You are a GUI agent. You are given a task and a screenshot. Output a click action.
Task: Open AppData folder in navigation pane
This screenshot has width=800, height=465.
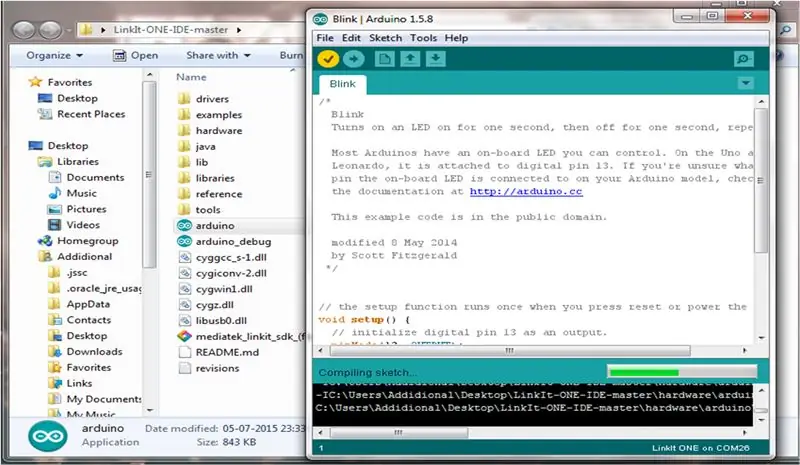79,304
